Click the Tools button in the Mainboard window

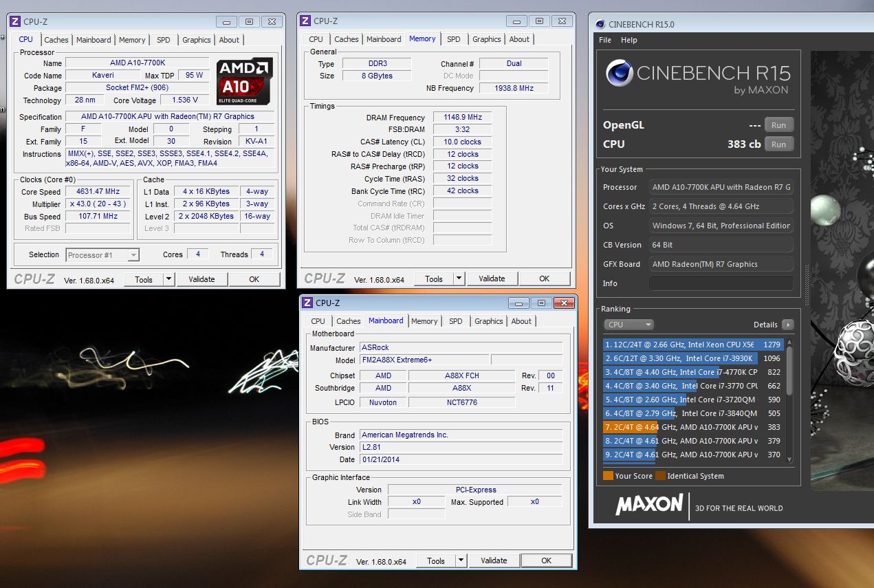[436, 560]
